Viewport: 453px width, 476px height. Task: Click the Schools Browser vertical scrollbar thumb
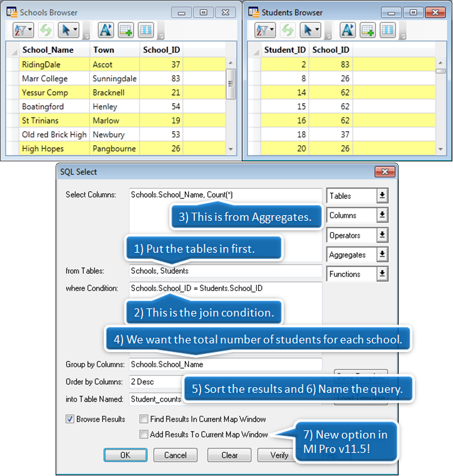click(x=231, y=84)
